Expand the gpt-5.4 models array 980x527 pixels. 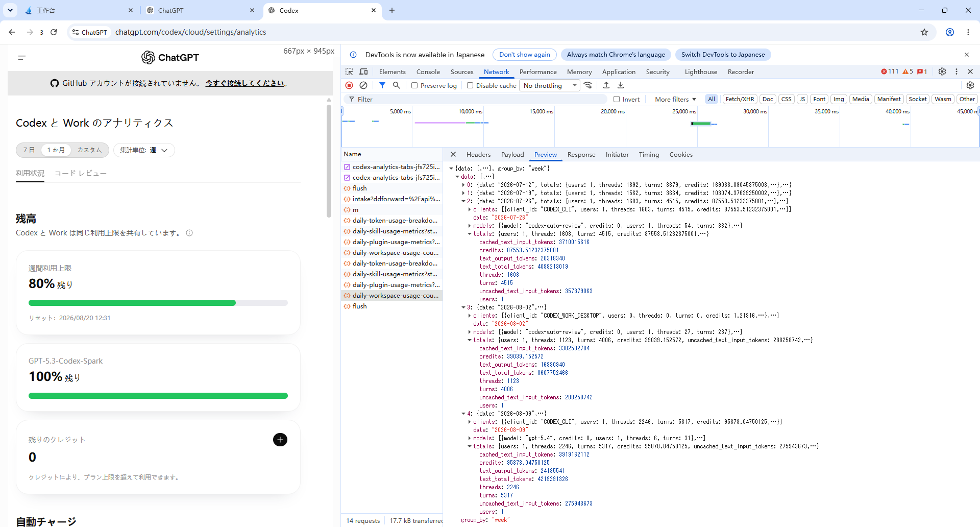tap(470, 438)
